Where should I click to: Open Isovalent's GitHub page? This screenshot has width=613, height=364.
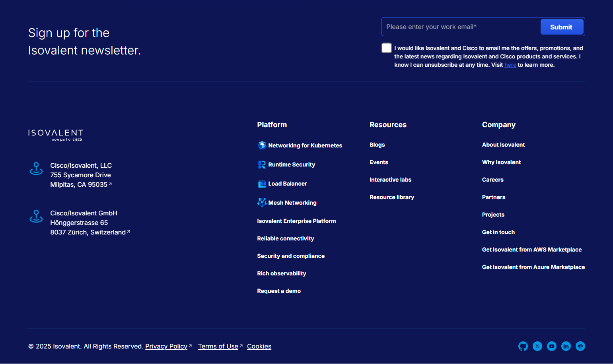[523, 346]
